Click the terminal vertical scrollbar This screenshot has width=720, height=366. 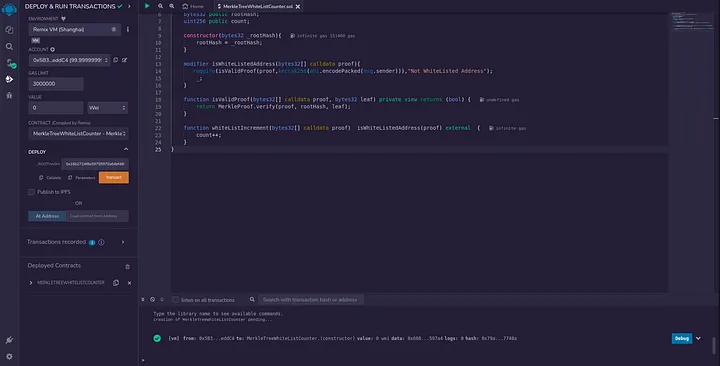tap(714, 344)
